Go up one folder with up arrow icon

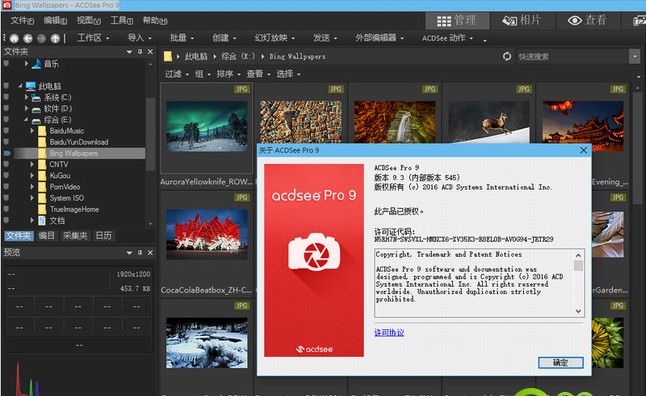click(55, 38)
